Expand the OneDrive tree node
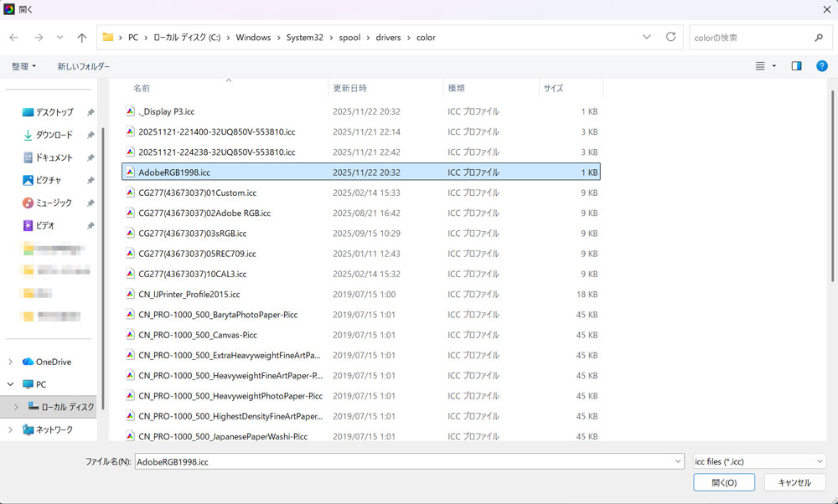Screen dimensions: 838x504 pos(10,362)
